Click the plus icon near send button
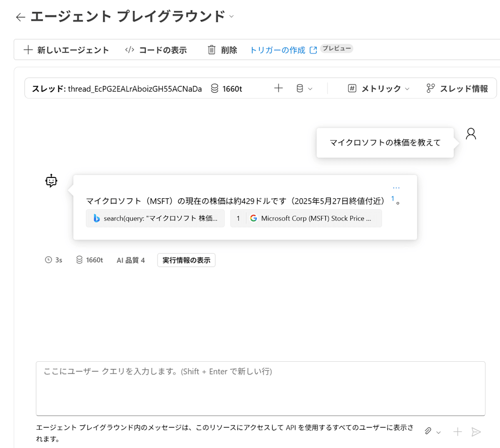The height and width of the screenshot is (448, 500). tap(457, 432)
